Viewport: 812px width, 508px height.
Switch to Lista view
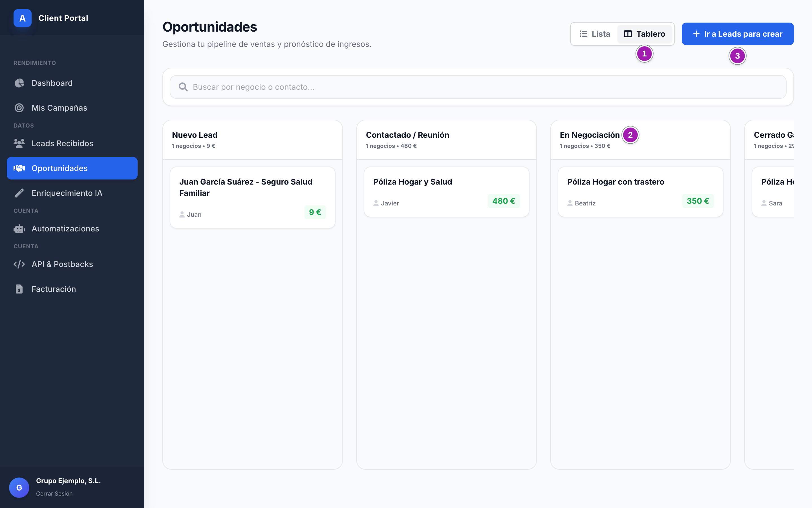tap(594, 34)
